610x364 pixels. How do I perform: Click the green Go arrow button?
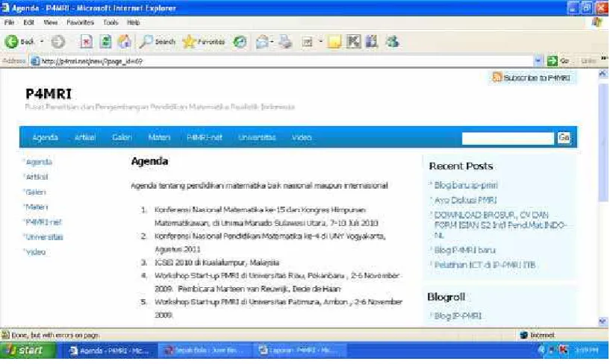point(552,61)
